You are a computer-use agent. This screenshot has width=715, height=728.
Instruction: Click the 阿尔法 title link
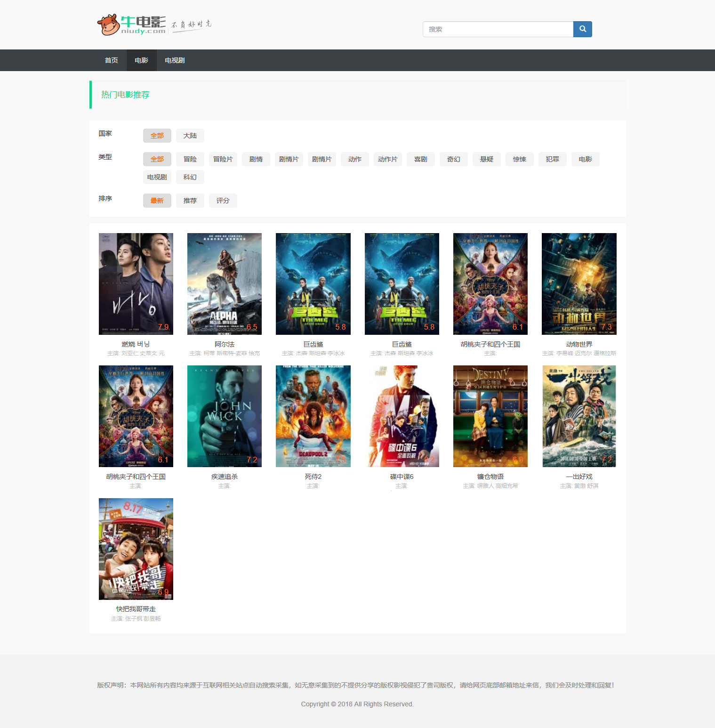click(x=225, y=344)
